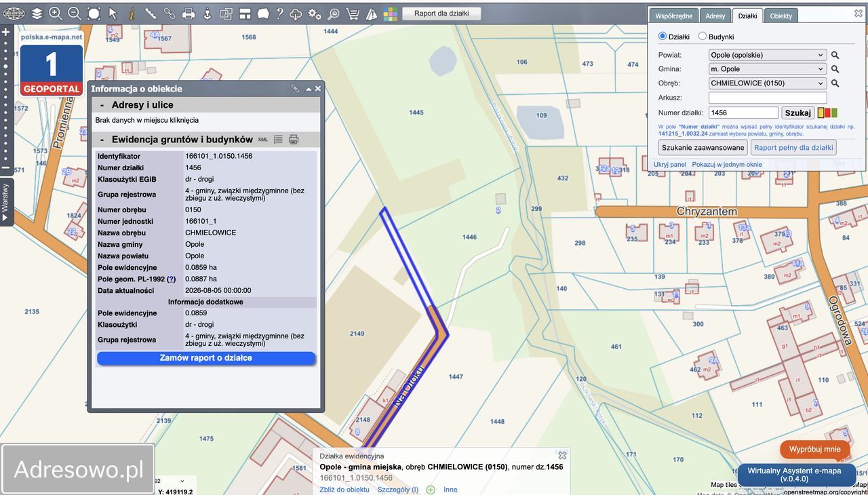Open the search magnifier tool in toolbar

pyautogui.click(x=334, y=14)
